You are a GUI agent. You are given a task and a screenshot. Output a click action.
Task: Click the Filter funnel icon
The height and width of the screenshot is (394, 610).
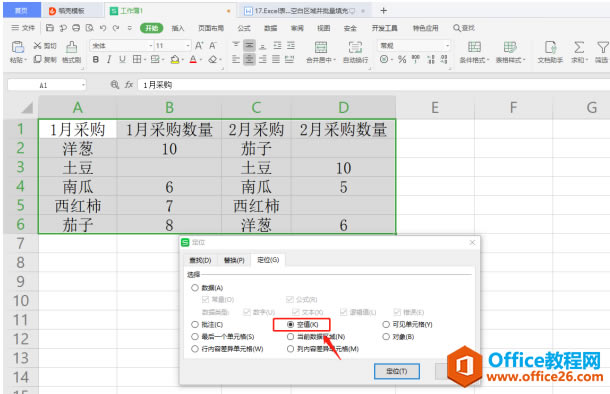pos(603,47)
